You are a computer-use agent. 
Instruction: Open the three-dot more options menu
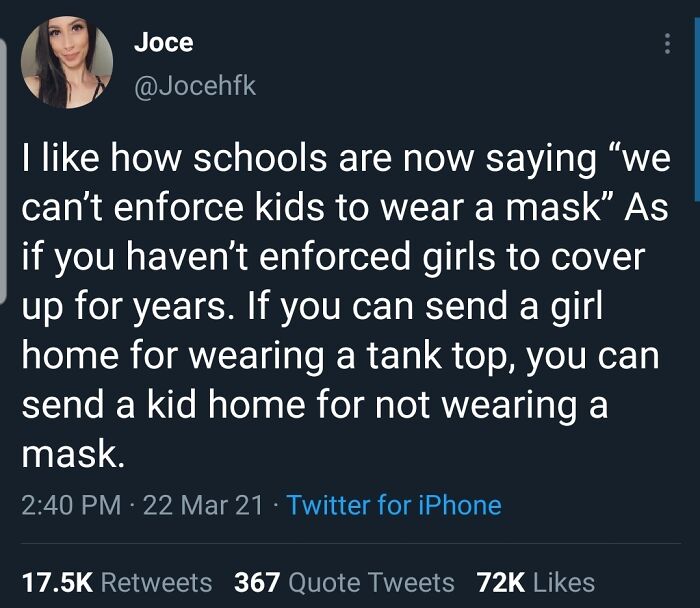pos(667,44)
